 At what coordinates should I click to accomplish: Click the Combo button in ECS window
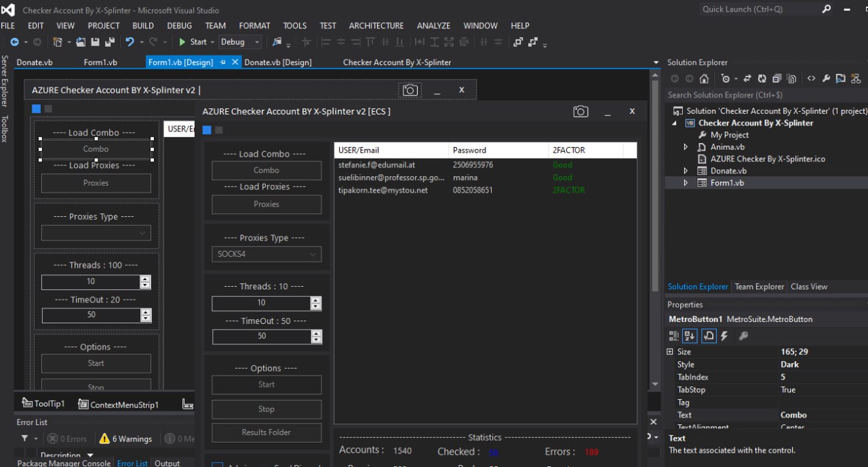[x=267, y=170]
